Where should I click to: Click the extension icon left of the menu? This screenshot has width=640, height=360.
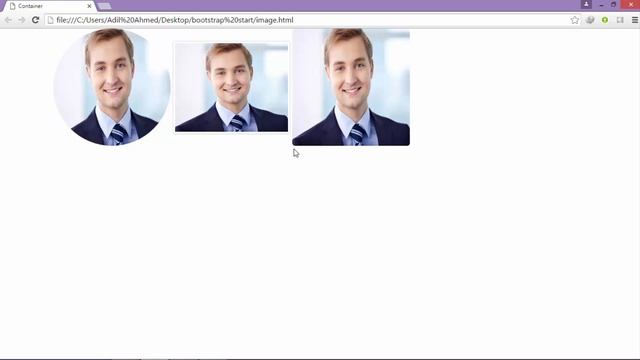point(620,20)
